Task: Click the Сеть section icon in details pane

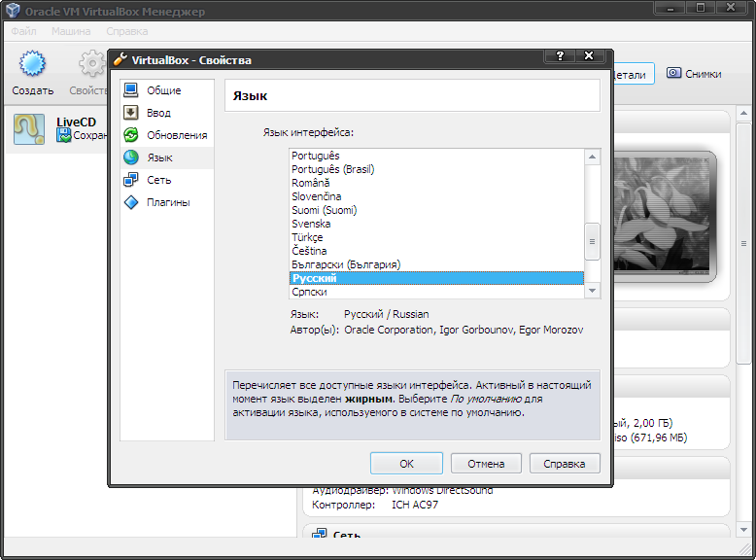Action: click(319, 534)
